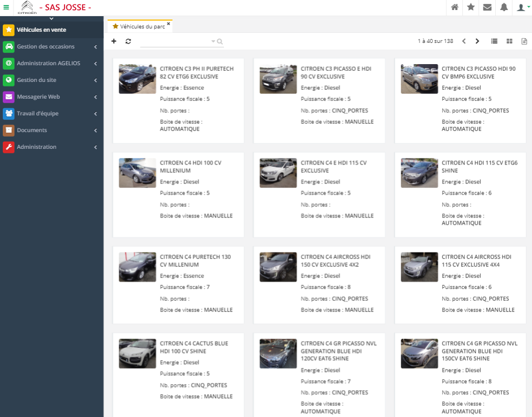Image resolution: width=532 pixels, height=417 pixels.
Task: Open the mail envelope icon in top bar
Action: 487,7
